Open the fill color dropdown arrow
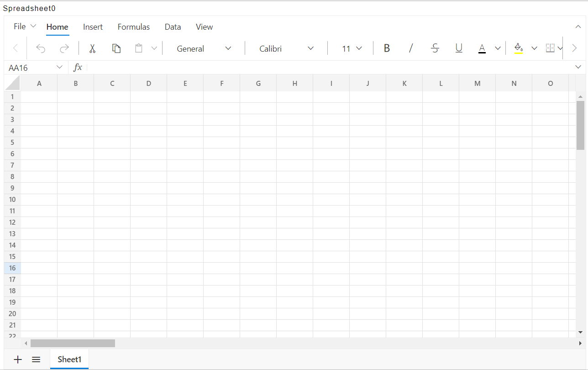 (534, 48)
